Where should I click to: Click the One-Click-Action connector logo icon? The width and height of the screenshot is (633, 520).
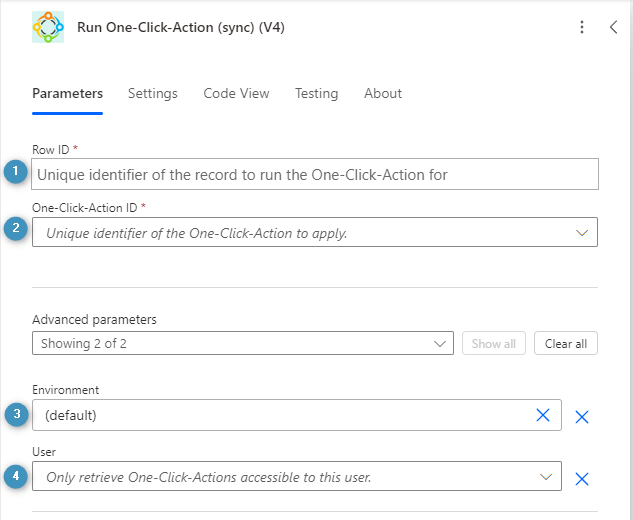(48, 27)
